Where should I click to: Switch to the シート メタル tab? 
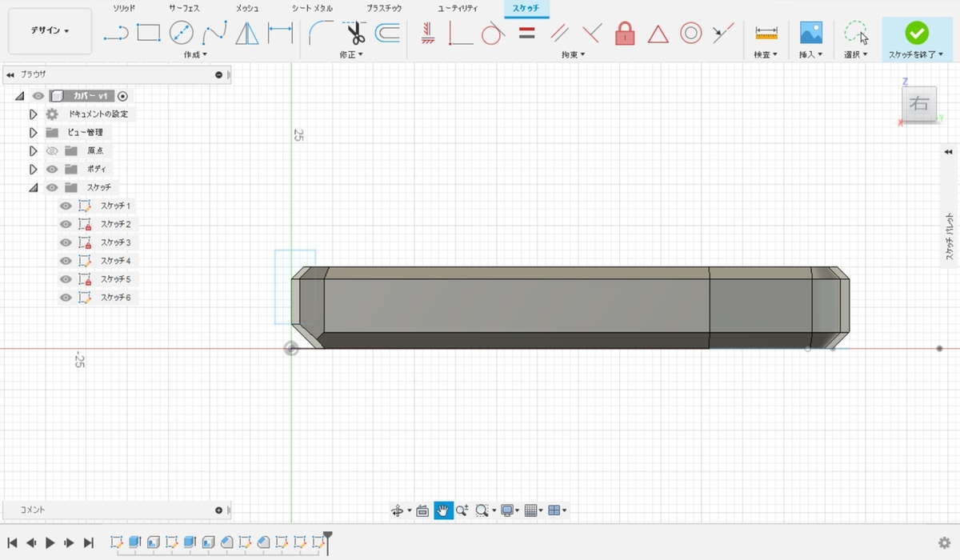pyautogui.click(x=312, y=8)
